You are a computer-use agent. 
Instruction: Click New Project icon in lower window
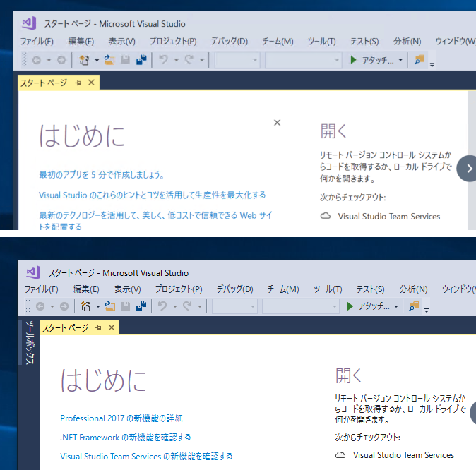[x=85, y=306]
